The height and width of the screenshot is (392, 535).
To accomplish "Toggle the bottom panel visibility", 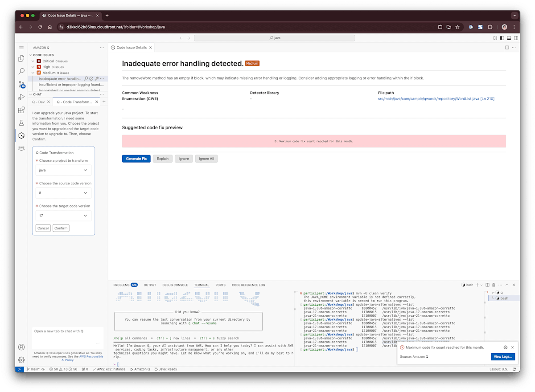I will 509,38.
